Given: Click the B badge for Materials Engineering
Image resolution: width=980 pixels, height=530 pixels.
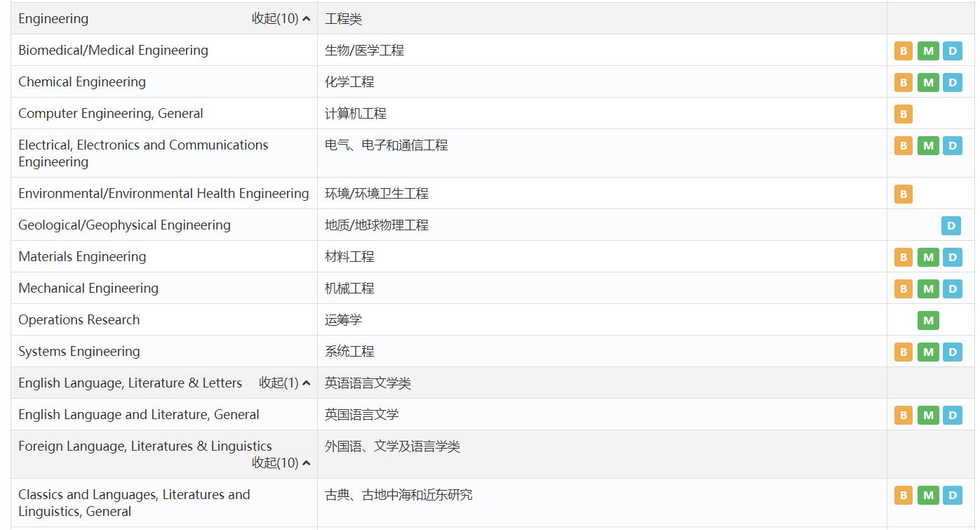Looking at the screenshot, I should click(x=903, y=257).
